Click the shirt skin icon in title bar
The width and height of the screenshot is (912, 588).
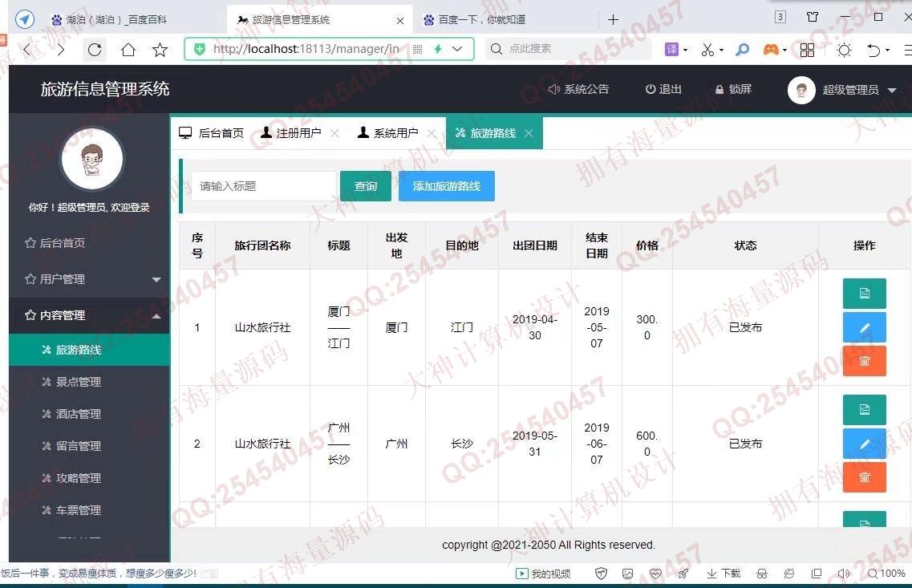point(813,17)
